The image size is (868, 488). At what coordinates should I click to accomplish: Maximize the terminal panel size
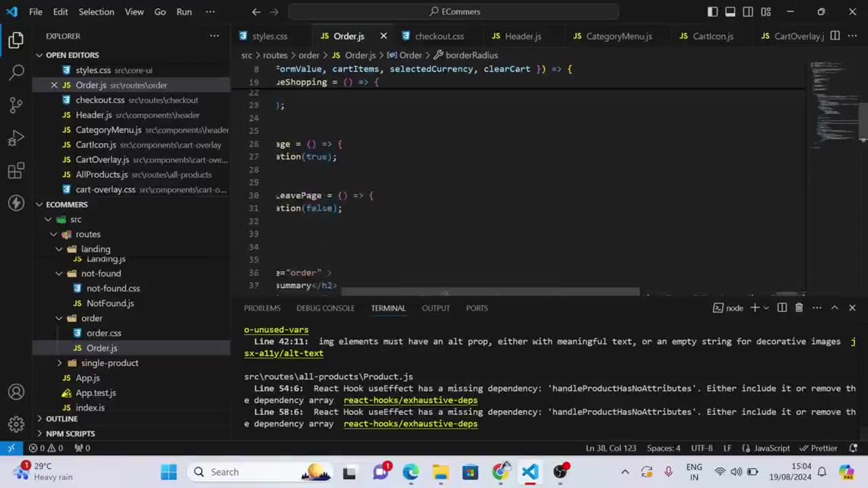[x=835, y=308]
